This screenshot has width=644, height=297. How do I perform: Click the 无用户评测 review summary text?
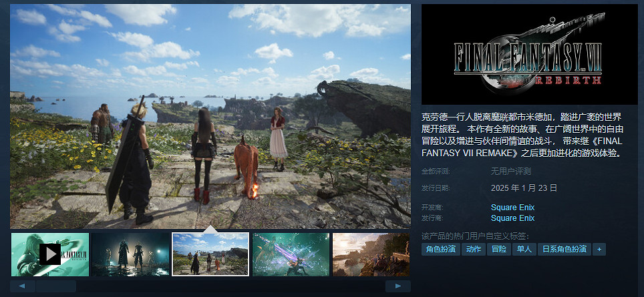511,172
